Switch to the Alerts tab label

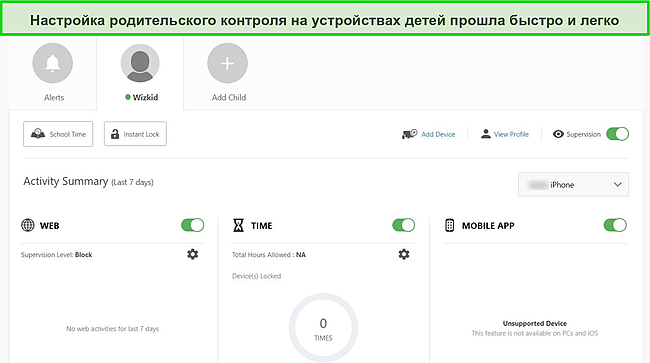54,97
